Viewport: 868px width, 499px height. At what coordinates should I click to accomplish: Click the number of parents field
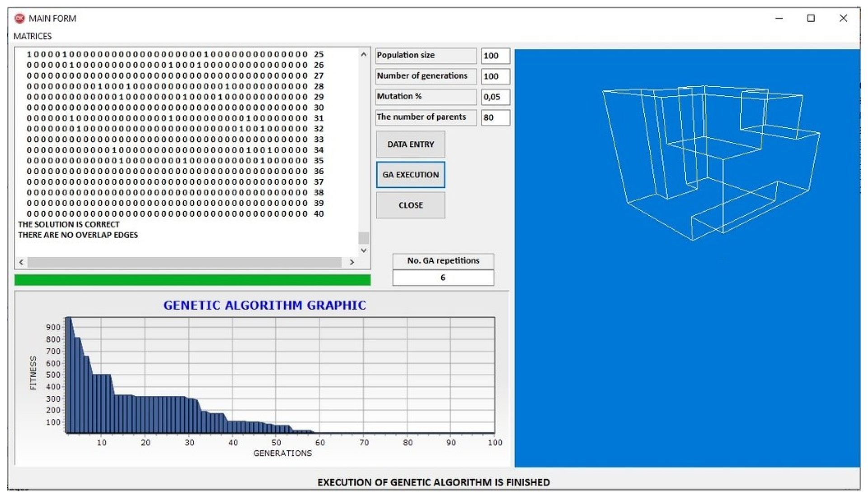[495, 118]
